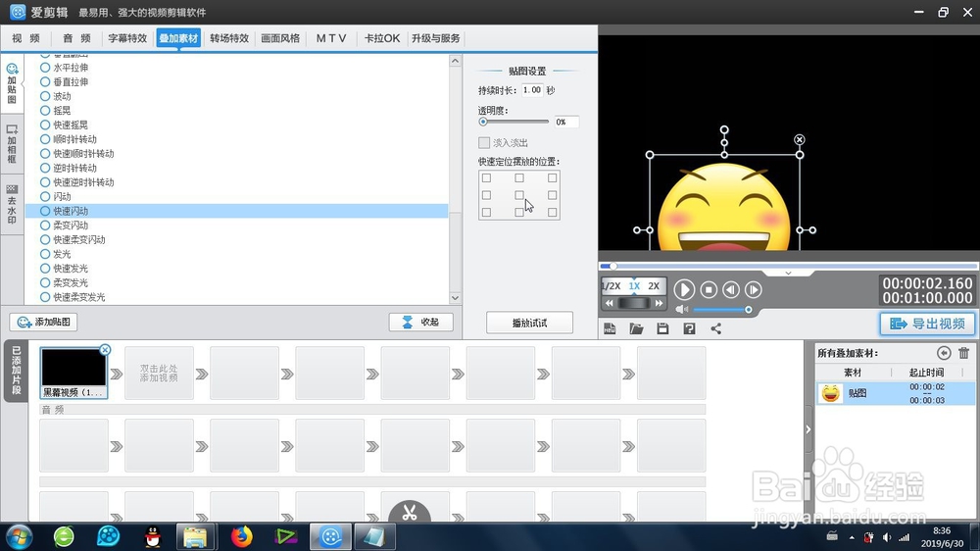Play the video preview
Viewport: 980px width, 551px height.
(x=684, y=289)
